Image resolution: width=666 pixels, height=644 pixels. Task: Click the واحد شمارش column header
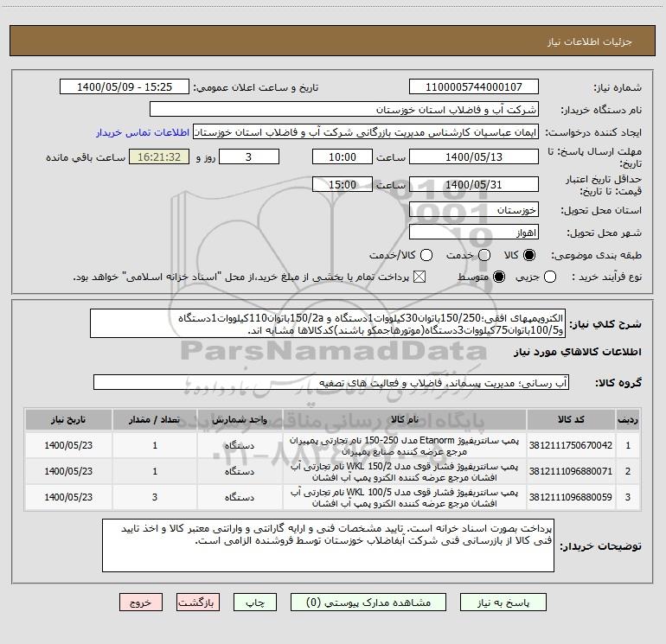[240, 419]
